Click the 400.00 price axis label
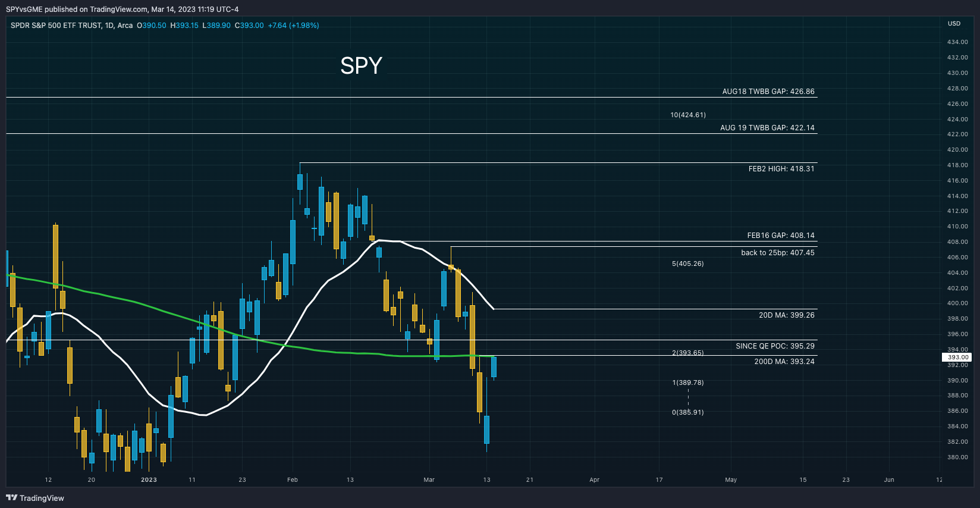The image size is (980, 508). (957, 303)
